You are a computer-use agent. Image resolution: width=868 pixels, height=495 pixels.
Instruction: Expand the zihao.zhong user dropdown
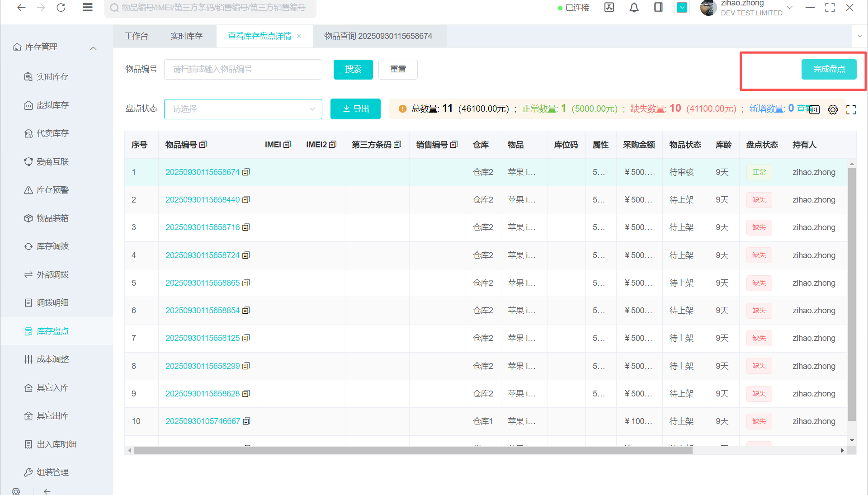(790, 8)
